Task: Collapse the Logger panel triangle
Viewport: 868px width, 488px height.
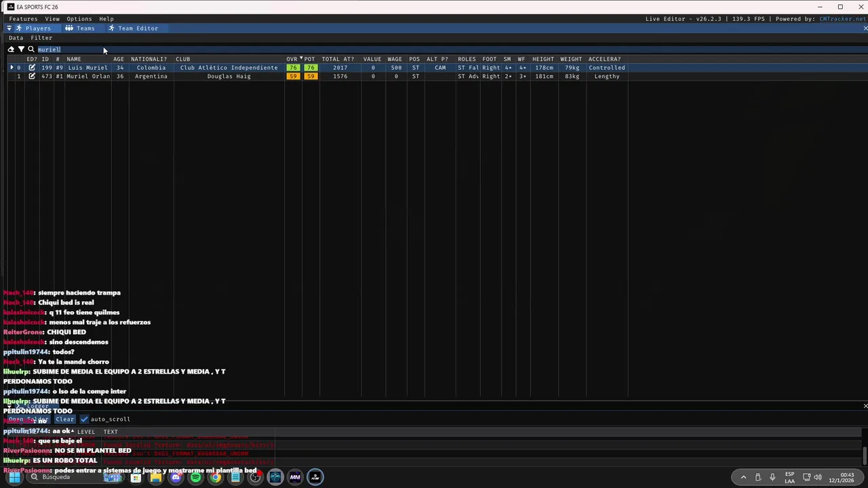Action: coord(9,406)
